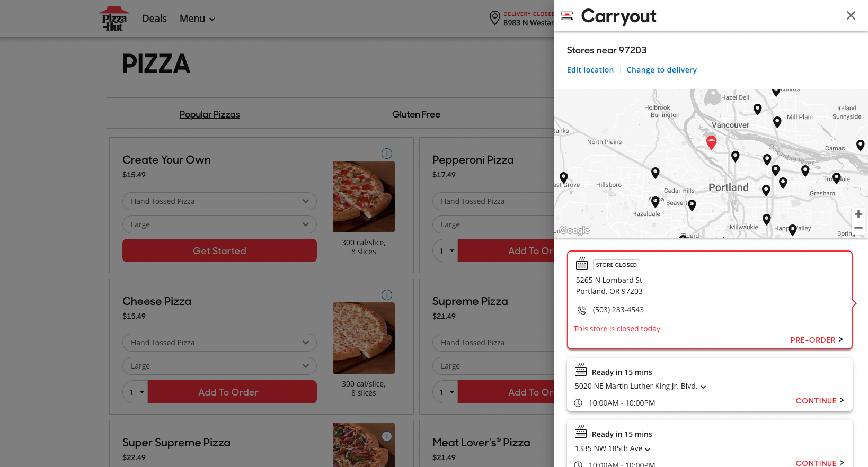Close the Carryout panel
Screen dimensions: 868x467
851,16
